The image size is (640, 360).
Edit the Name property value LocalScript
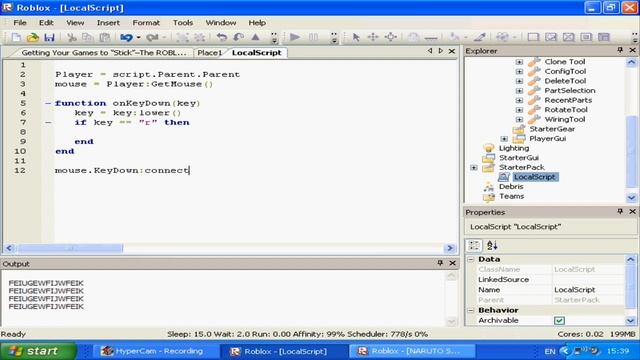point(588,290)
